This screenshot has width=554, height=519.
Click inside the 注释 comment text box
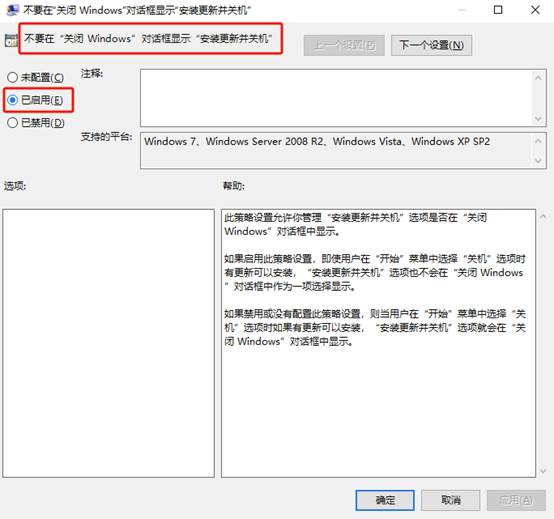point(336,98)
